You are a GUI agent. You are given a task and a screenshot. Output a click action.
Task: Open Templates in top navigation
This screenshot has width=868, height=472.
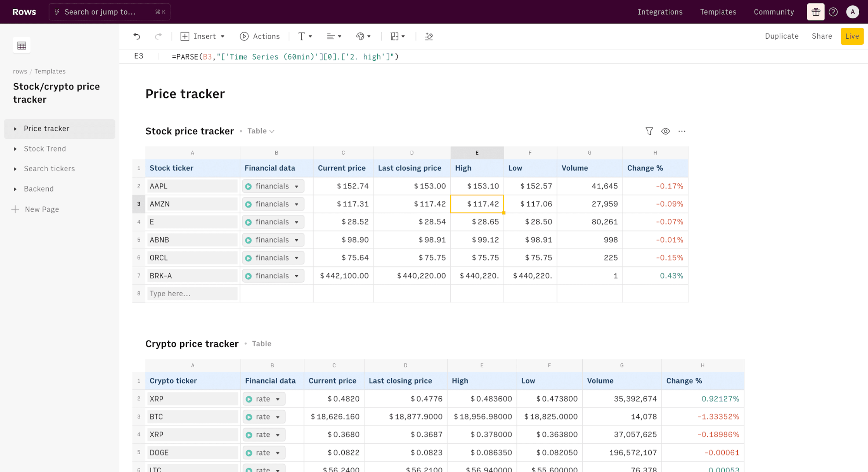718,12
